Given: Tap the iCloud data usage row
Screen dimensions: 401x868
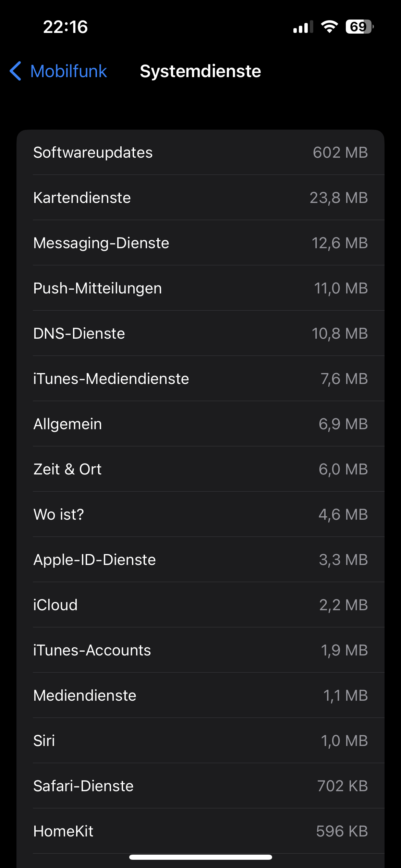Looking at the screenshot, I should tap(200, 605).
